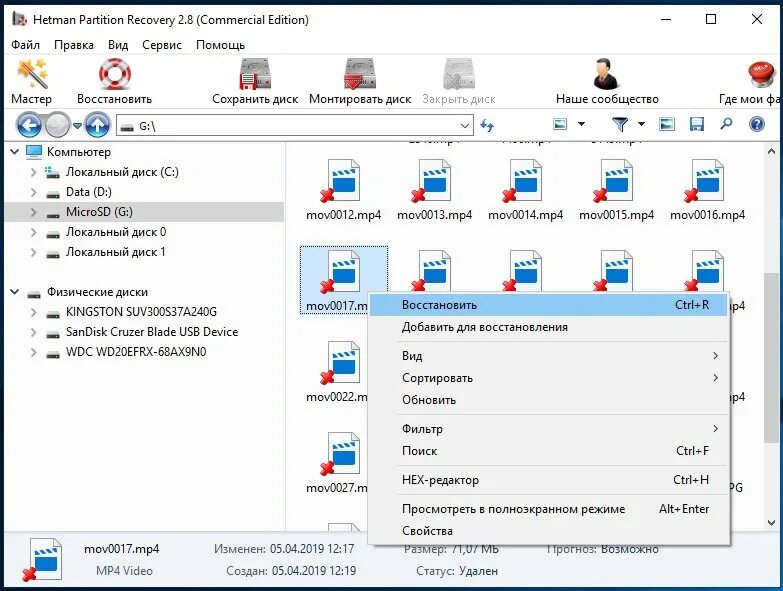The height and width of the screenshot is (591, 783).
Task: Click the view mode icon
Action: (560, 124)
